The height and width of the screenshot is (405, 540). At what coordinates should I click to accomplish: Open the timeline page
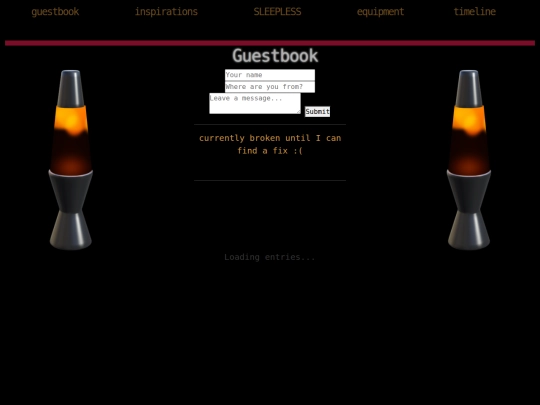[475, 12]
